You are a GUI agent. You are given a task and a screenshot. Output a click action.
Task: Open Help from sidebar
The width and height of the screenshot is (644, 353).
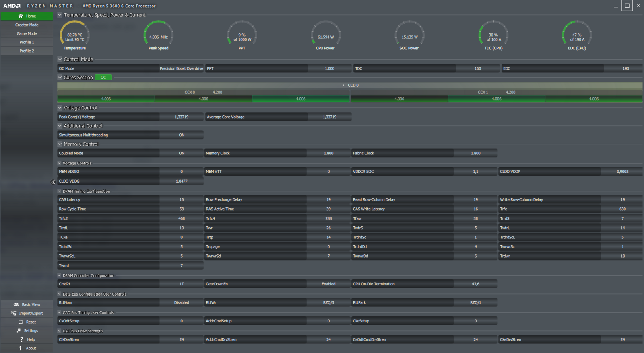click(27, 340)
